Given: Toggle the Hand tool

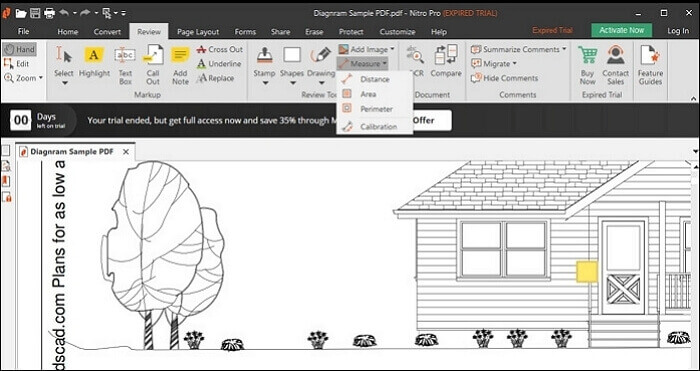Looking at the screenshot, I should (19, 50).
